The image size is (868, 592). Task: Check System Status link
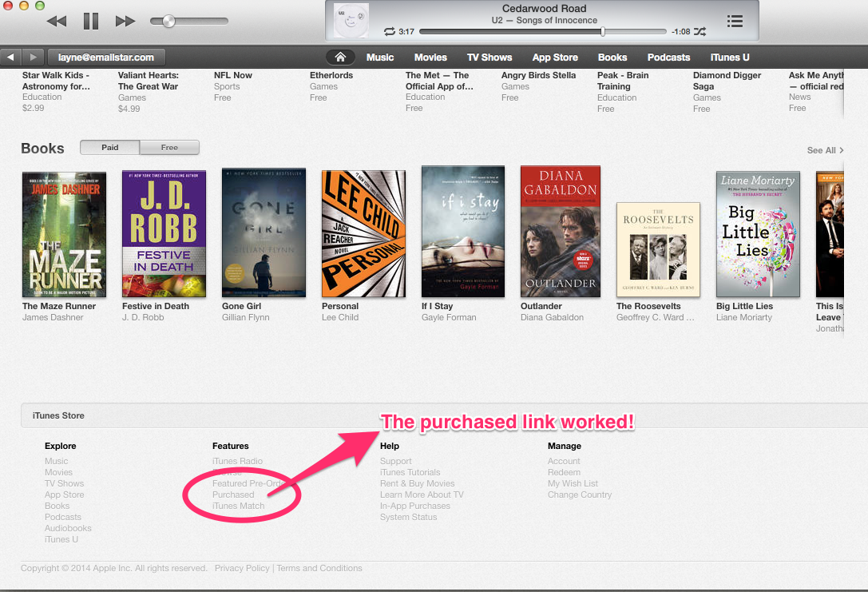(x=409, y=517)
